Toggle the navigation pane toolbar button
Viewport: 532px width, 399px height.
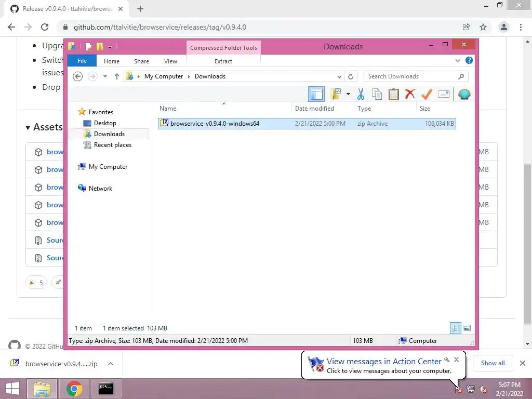pyautogui.click(x=316, y=95)
